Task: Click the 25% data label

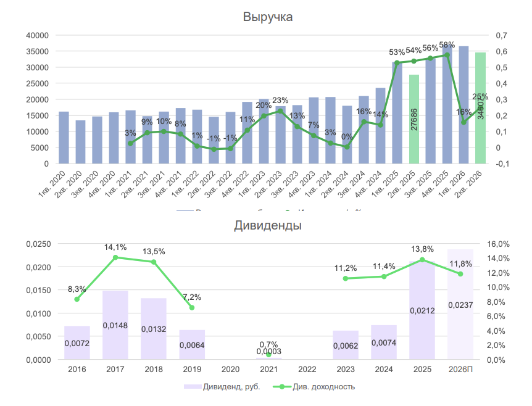Action: (480, 97)
